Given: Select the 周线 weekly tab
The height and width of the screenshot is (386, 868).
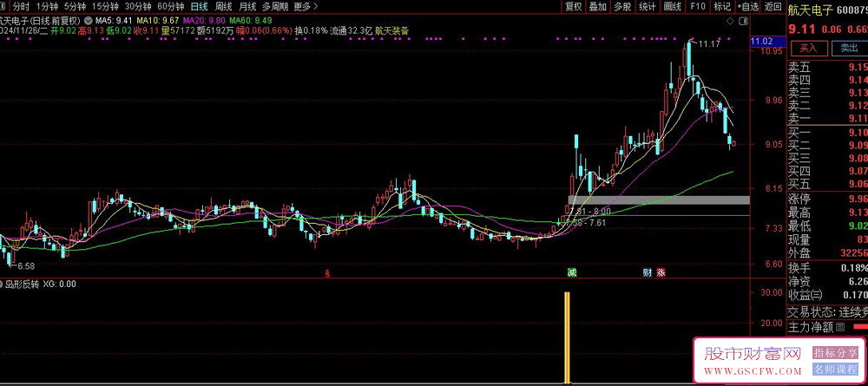Looking at the screenshot, I should click(x=224, y=7).
